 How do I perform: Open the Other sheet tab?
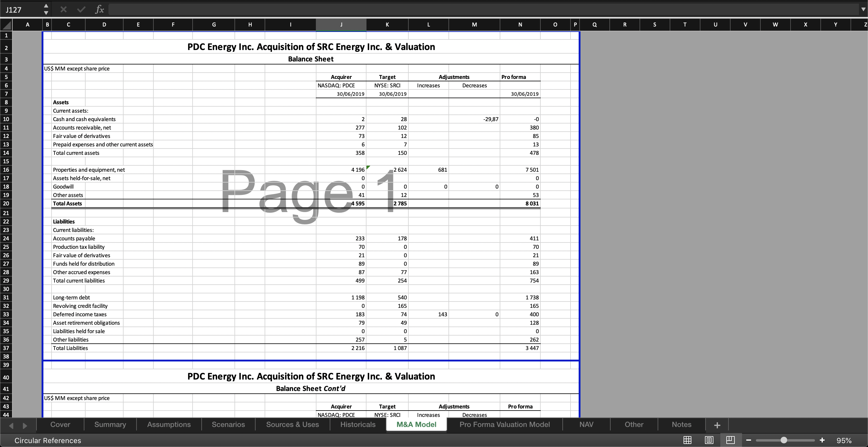point(634,424)
